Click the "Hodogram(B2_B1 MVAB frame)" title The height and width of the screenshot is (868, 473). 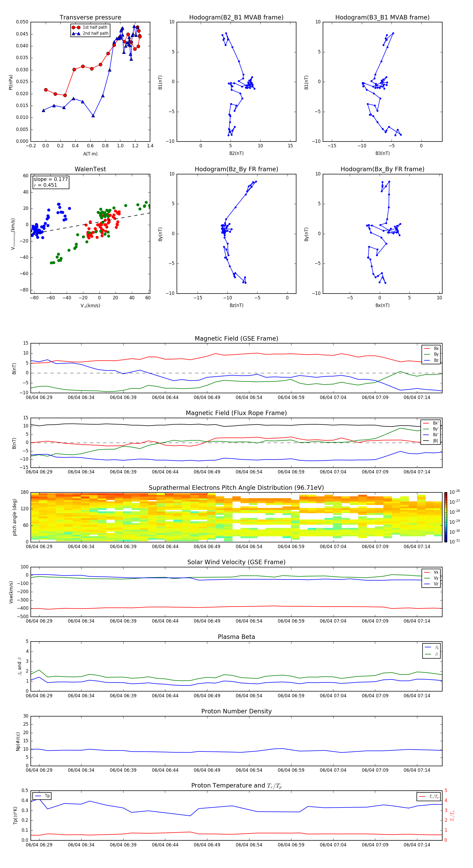coord(236,18)
